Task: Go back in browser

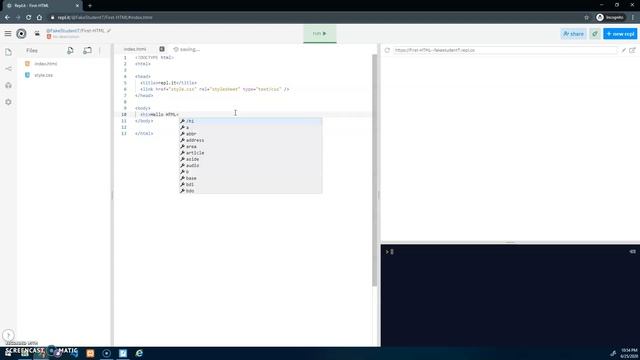Action: tap(7, 18)
